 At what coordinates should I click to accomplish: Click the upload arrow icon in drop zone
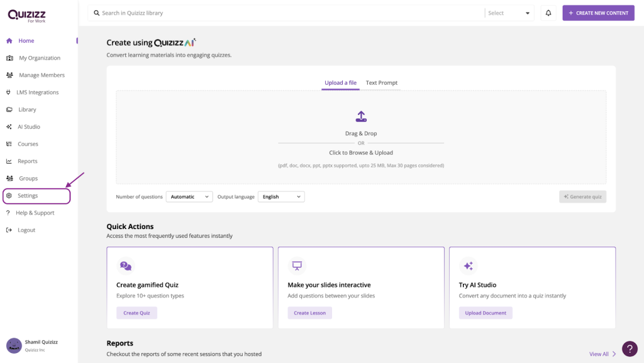click(361, 116)
